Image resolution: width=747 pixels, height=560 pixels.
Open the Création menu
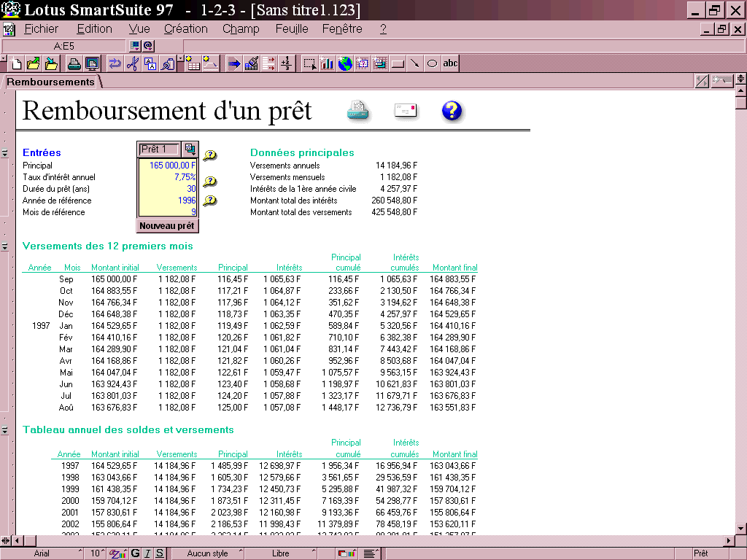[186, 29]
